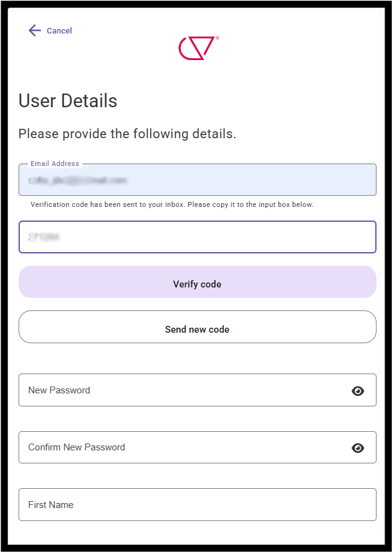Click the User Details heading

pyautogui.click(x=68, y=100)
